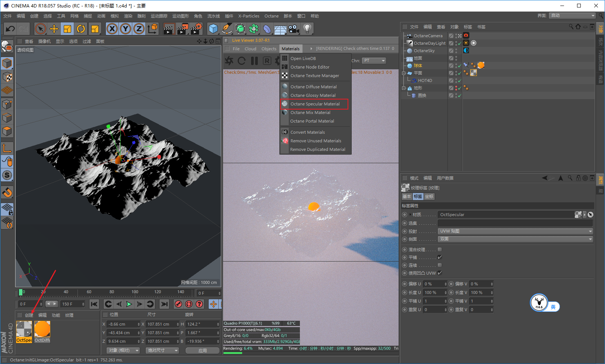Toggle the 连续 checkbox

[x=440, y=265]
